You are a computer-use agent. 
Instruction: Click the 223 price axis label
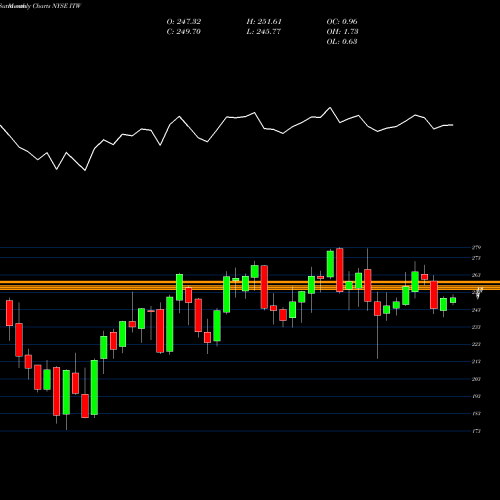pos(476,344)
